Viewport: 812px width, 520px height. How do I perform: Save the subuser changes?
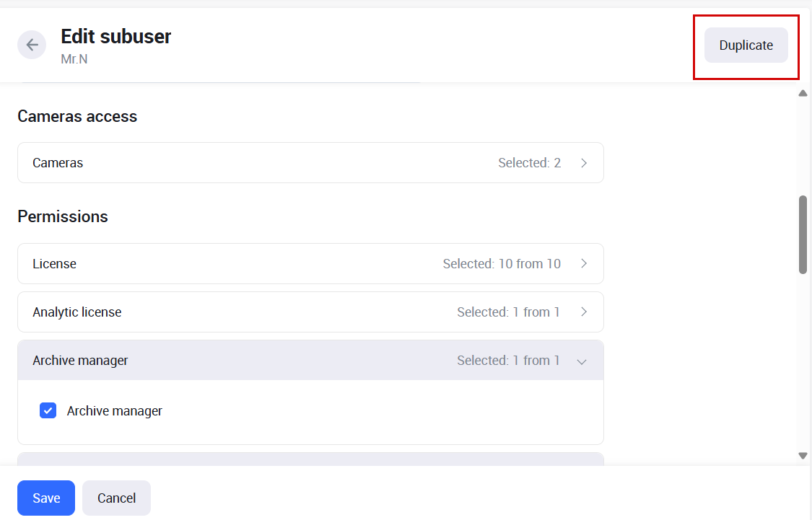point(46,498)
